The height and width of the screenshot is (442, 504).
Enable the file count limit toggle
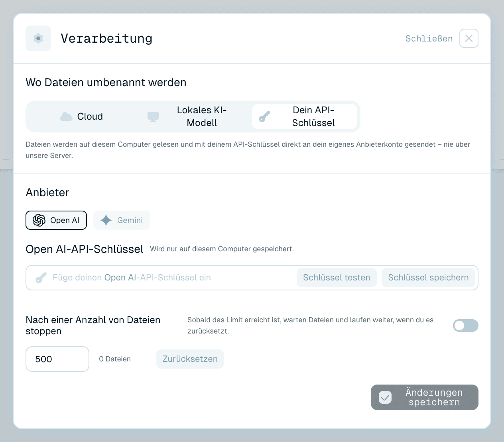pos(466,326)
